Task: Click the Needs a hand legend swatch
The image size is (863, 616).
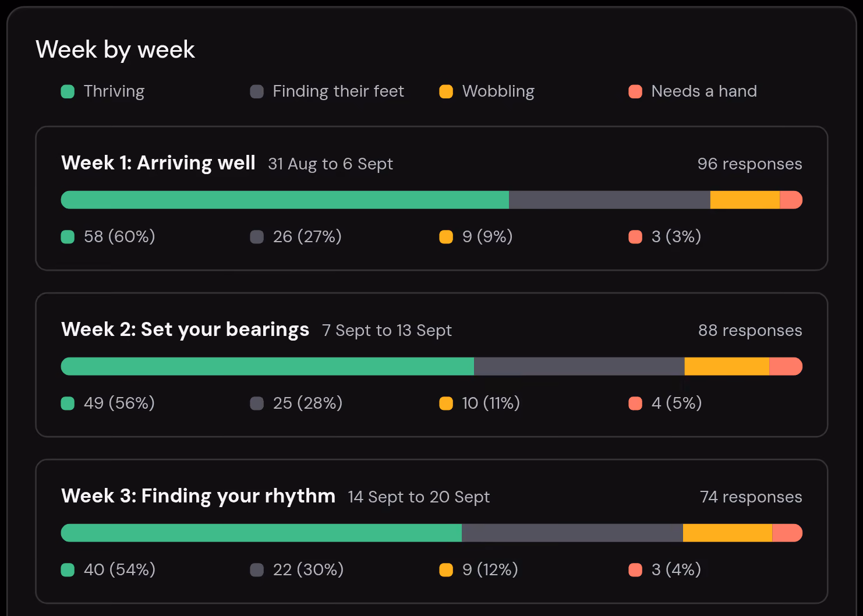Action: tap(635, 91)
